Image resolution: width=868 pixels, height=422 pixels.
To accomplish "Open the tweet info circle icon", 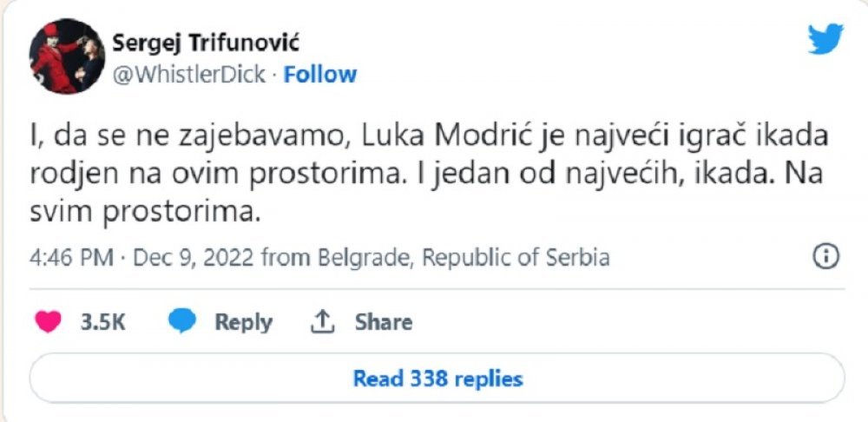I will (825, 258).
